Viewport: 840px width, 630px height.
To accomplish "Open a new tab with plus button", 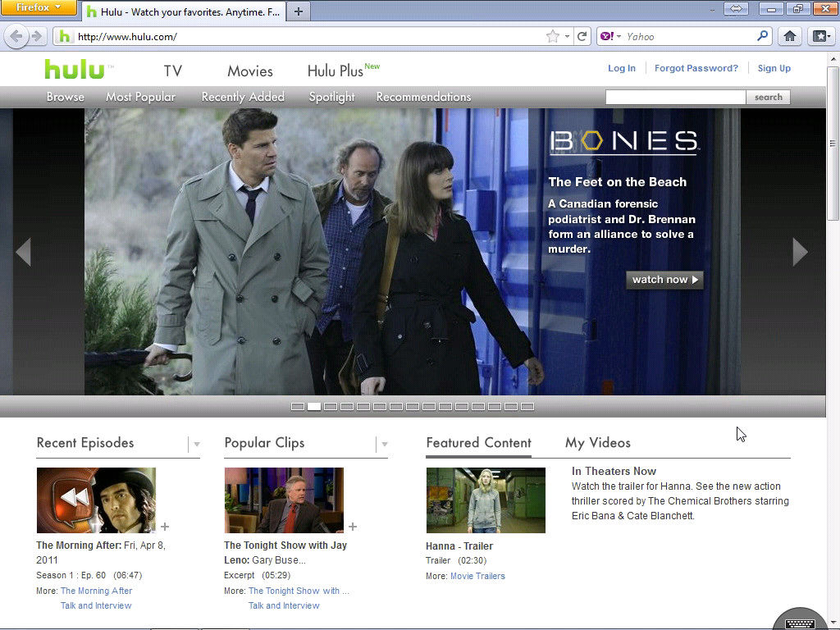I will click(x=299, y=11).
